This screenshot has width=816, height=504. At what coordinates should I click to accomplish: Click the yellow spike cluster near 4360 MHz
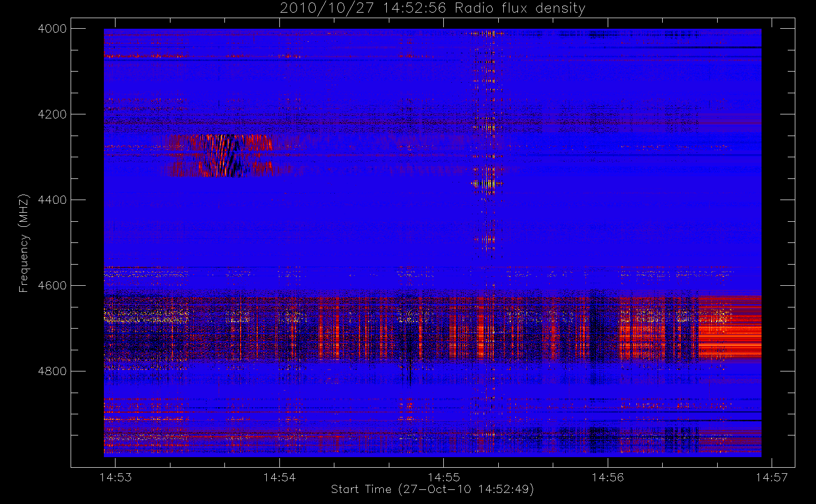tap(487, 184)
